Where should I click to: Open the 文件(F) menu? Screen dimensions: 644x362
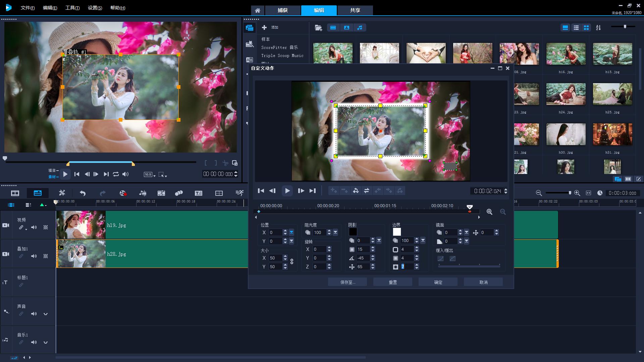[x=28, y=8]
